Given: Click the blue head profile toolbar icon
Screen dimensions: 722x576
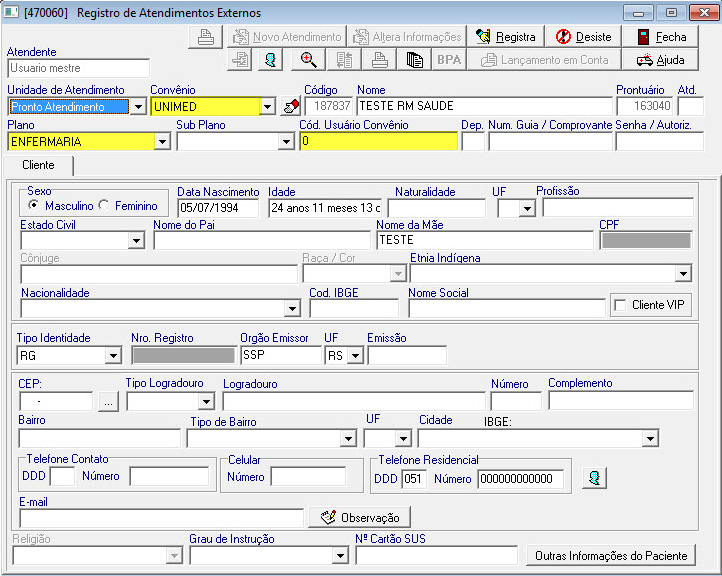Looking at the screenshot, I should click(x=270, y=60).
